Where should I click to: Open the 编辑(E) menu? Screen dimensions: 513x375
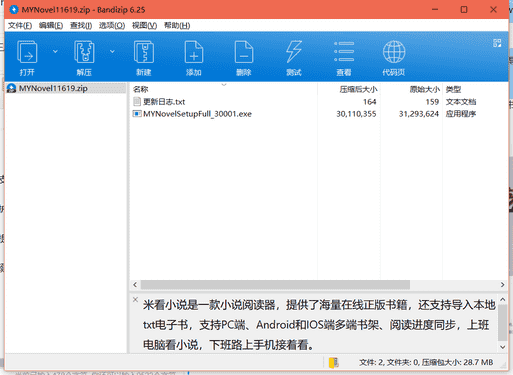[x=51, y=26]
